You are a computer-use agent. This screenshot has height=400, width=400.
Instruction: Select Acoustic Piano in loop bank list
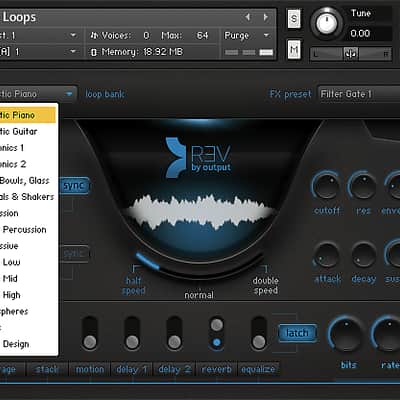coord(28,115)
